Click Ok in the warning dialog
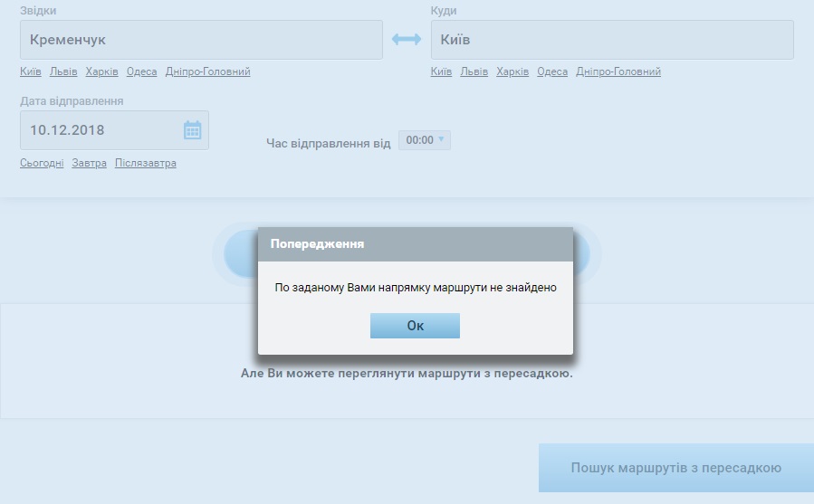This screenshot has height=504, width=814. pos(415,326)
